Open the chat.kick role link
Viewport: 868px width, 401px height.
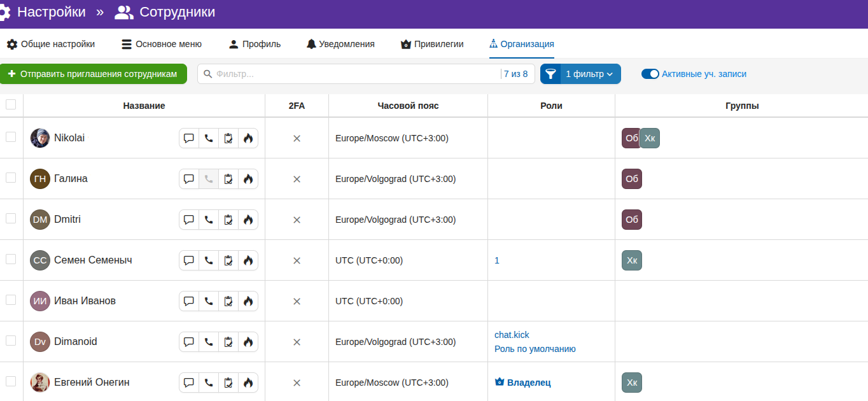[512, 335]
